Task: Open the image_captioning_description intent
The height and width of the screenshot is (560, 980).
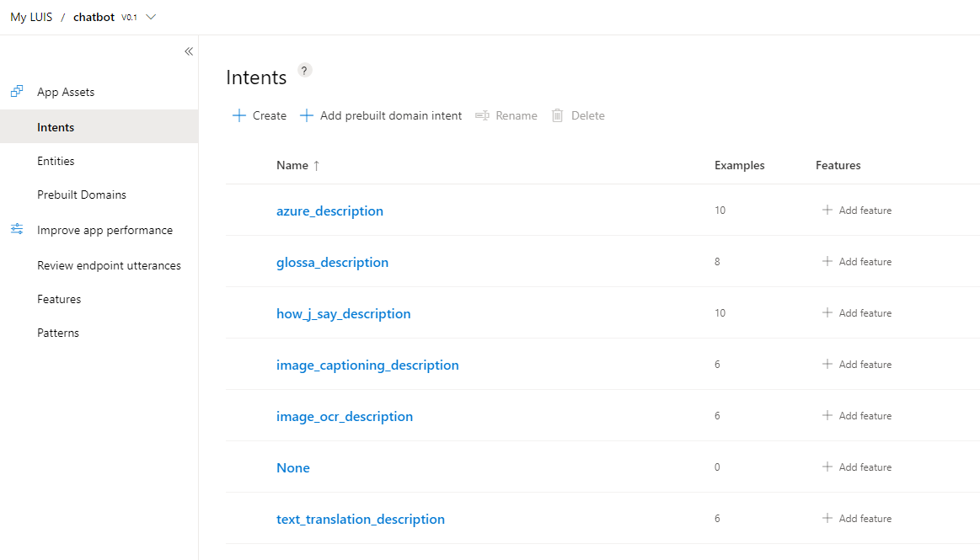Action: point(367,365)
